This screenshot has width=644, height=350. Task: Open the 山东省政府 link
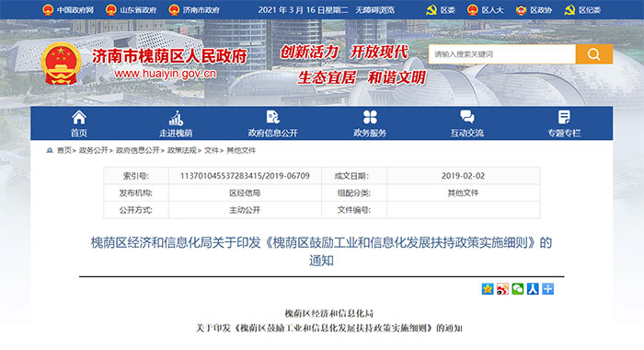[138, 10]
